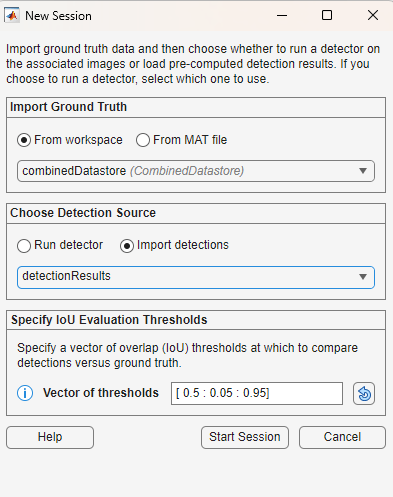Open the combinedDatastore ground truth dropdown
393x497 pixels.
[196, 171]
